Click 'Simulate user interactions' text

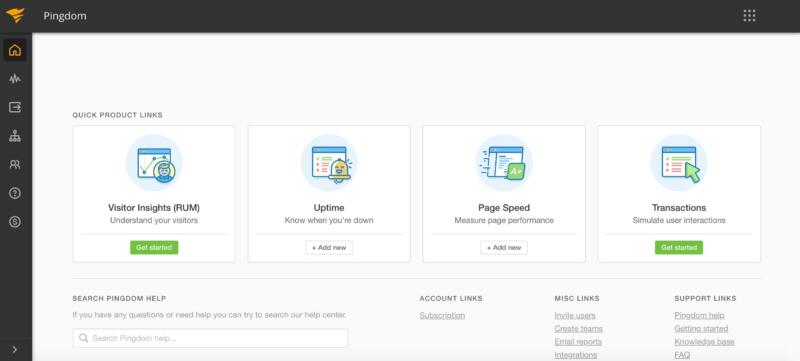(679, 220)
